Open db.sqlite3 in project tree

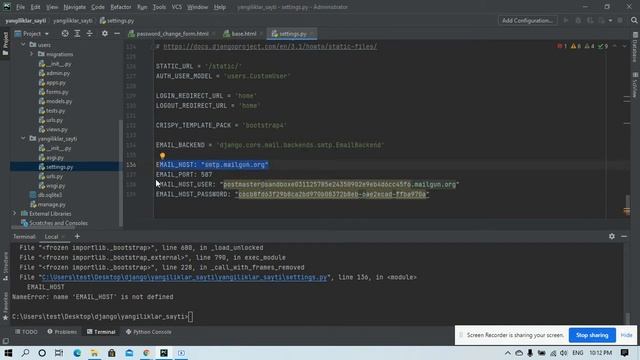[x=46, y=195]
